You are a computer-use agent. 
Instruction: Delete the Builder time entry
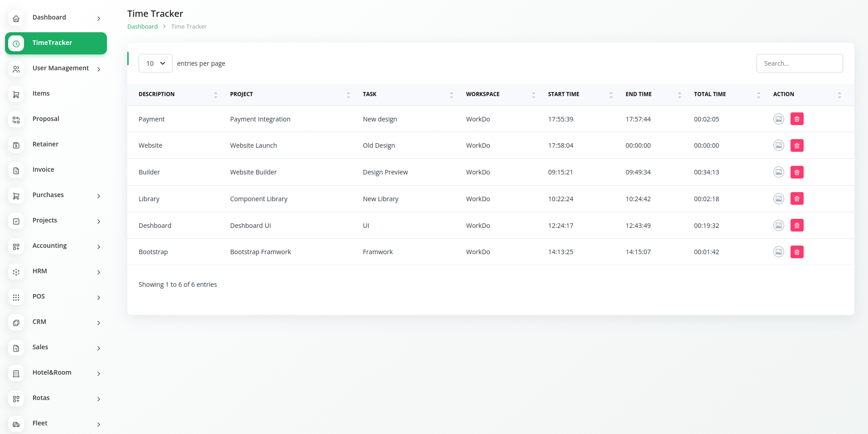(797, 172)
